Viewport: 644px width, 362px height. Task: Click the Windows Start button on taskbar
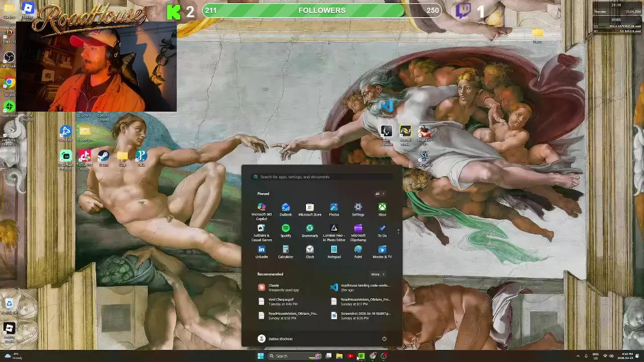(260, 356)
